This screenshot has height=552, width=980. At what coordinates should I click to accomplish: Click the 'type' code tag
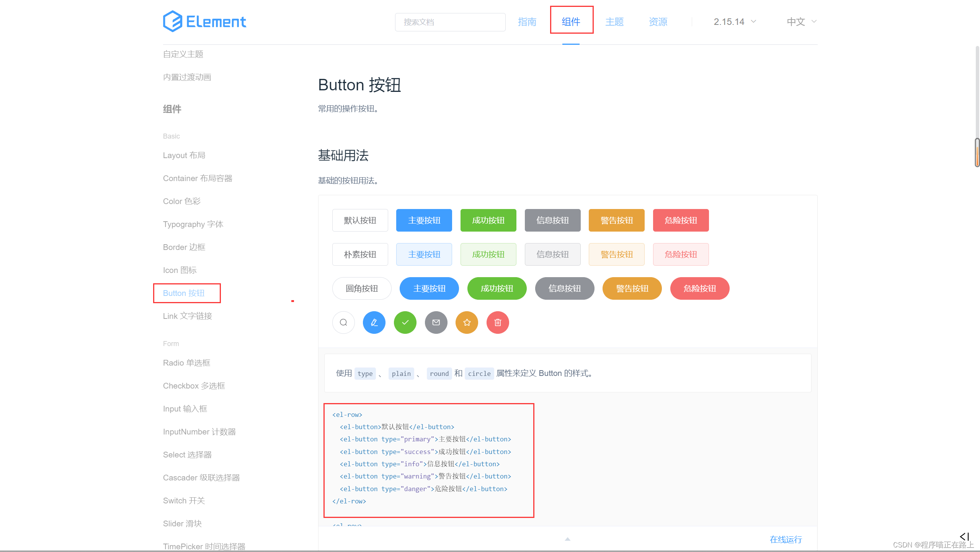(365, 373)
